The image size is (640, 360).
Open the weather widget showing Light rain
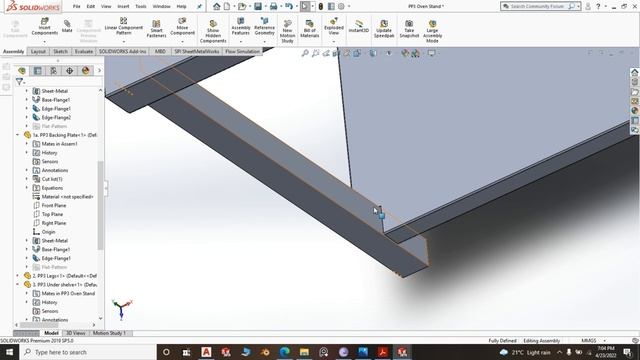click(x=525, y=352)
